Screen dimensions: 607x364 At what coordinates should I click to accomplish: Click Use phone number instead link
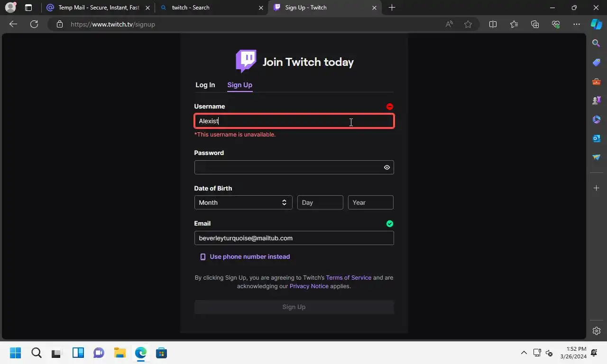click(250, 257)
